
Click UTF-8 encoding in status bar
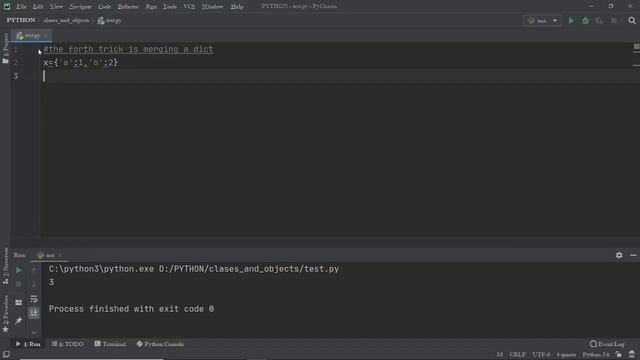pos(542,355)
